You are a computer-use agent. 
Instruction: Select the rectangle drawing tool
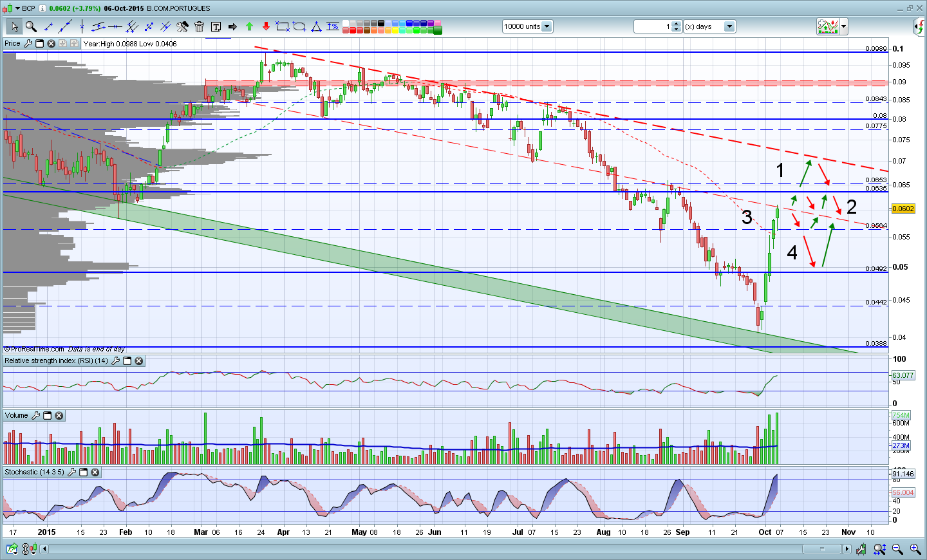tap(282, 26)
